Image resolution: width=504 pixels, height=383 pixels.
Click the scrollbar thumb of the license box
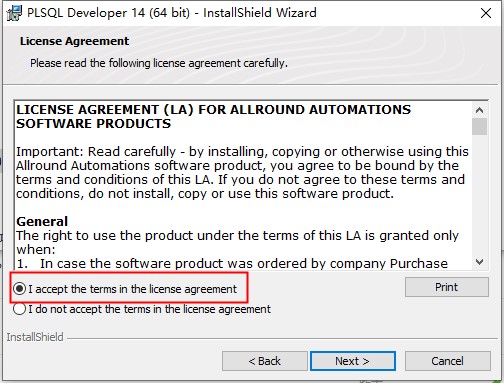[479, 126]
